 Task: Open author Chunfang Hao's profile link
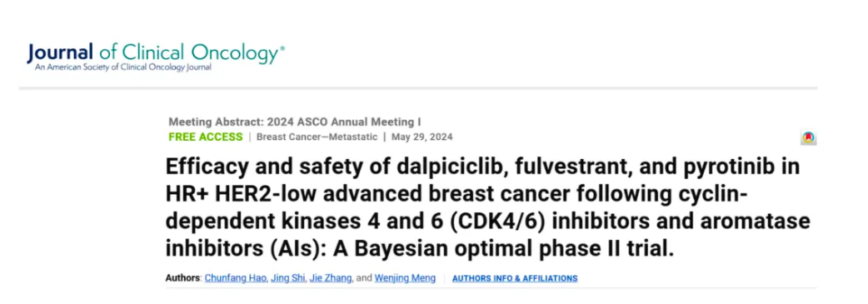pyautogui.click(x=236, y=278)
